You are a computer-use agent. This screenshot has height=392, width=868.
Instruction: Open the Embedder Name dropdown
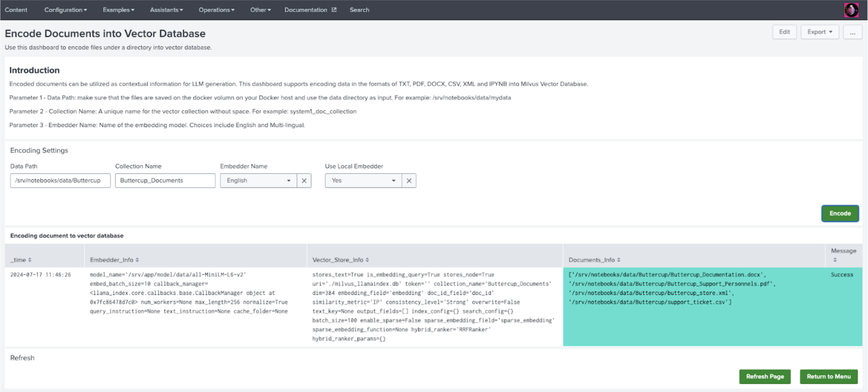pyautogui.click(x=258, y=181)
